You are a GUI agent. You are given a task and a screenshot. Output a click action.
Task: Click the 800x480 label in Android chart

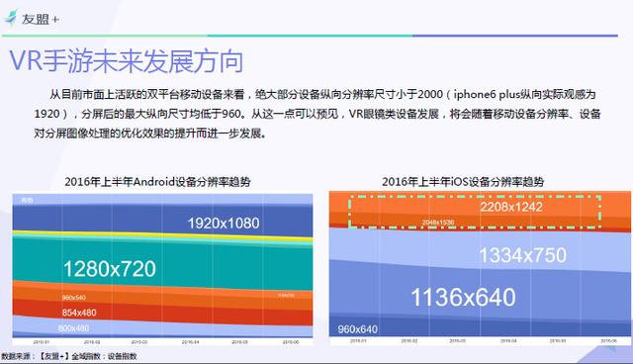(73, 328)
